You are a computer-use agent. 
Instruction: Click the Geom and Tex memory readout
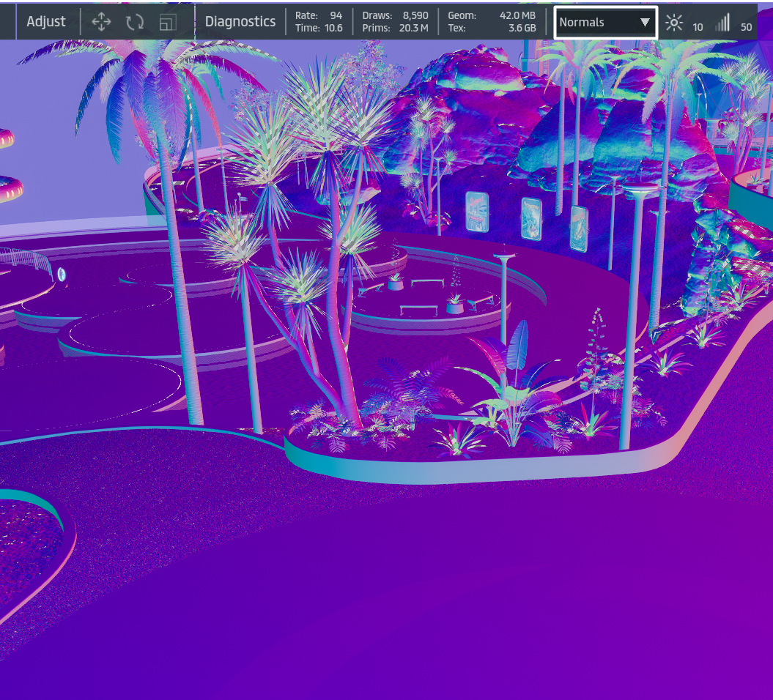(x=492, y=22)
